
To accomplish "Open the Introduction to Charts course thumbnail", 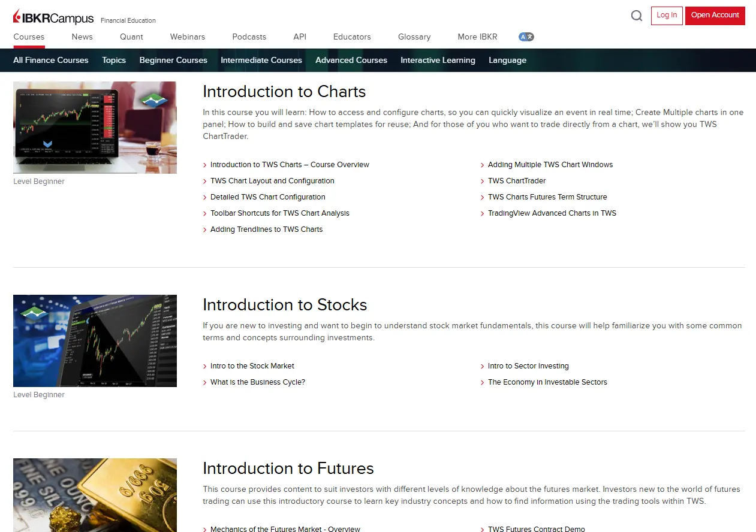I will point(95,128).
